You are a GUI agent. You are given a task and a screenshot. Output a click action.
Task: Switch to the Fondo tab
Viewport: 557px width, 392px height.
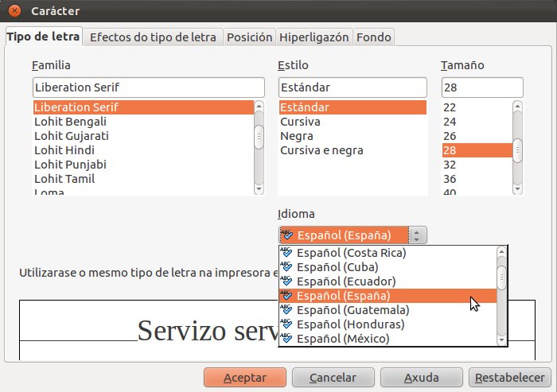pyautogui.click(x=374, y=37)
